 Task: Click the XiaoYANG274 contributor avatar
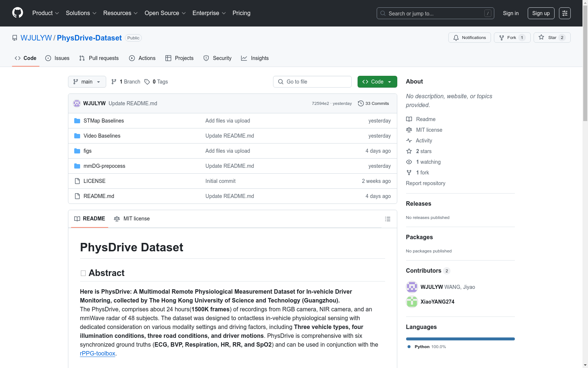coord(412,302)
